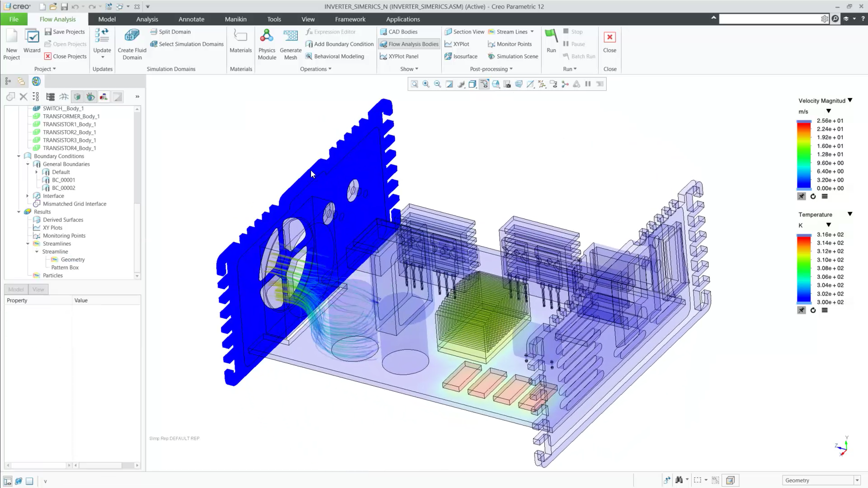This screenshot has width=868, height=488.
Task: Switch to the Framework ribbon tab
Action: click(350, 19)
